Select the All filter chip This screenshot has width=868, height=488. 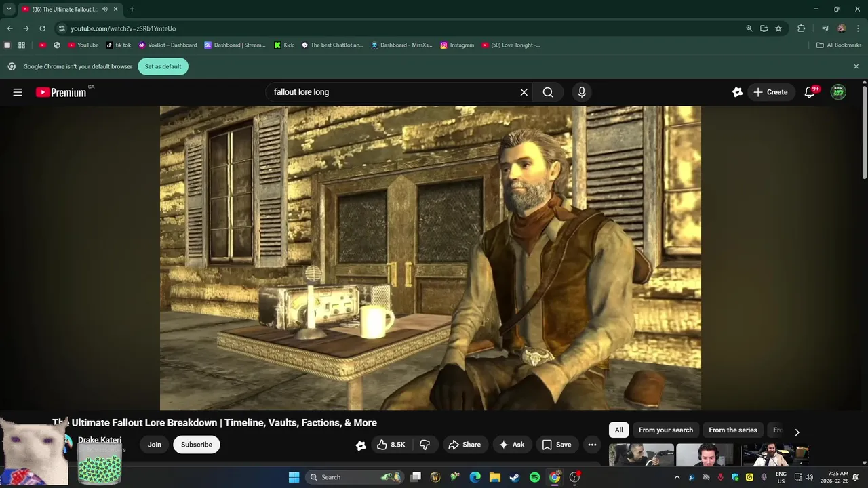click(618, 430)
